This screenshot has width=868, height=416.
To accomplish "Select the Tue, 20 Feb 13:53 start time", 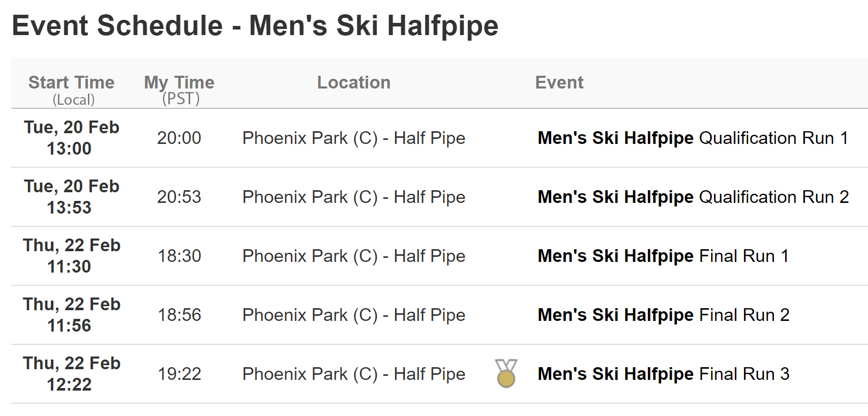I will coord(71,197).
